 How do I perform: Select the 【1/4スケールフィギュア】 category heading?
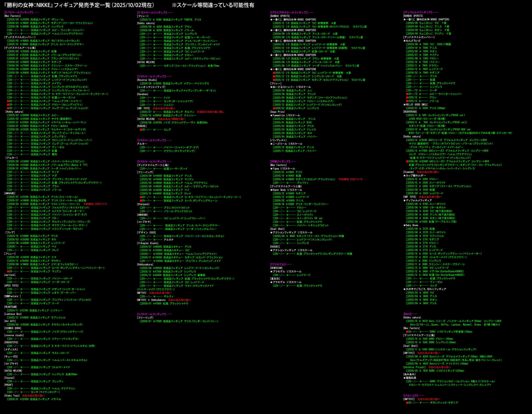point(152,161)
